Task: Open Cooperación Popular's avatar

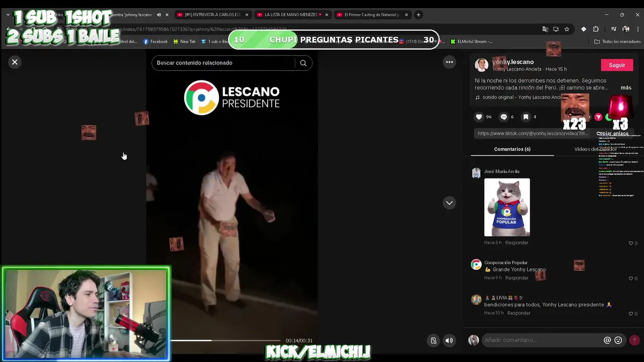Action: click(x=476, y=264)
